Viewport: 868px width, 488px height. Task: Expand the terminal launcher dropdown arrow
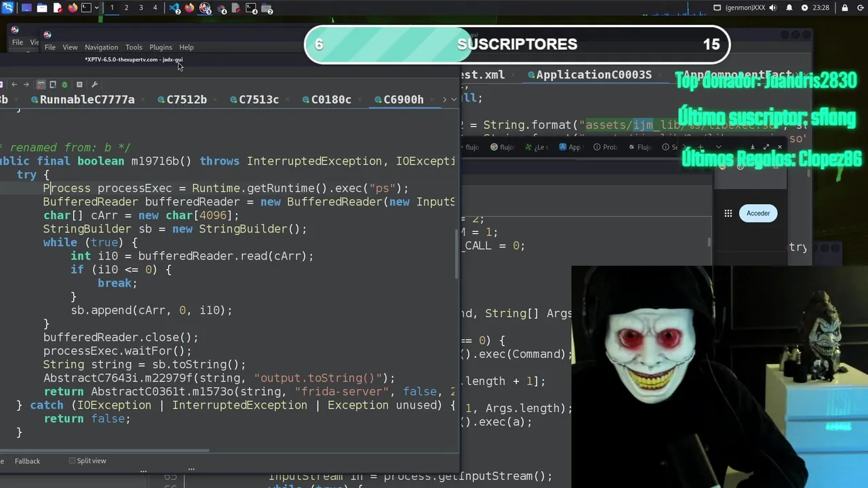(x=97, y=8)
